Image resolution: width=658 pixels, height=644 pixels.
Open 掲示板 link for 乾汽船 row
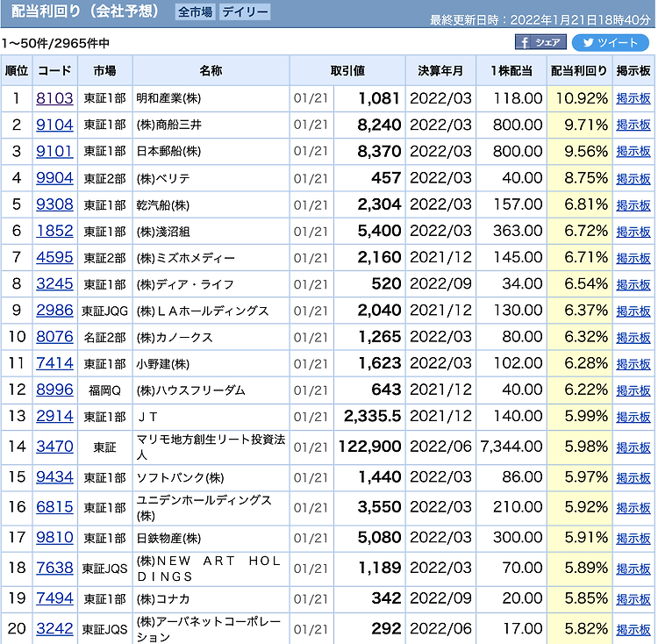pos(633,204)
